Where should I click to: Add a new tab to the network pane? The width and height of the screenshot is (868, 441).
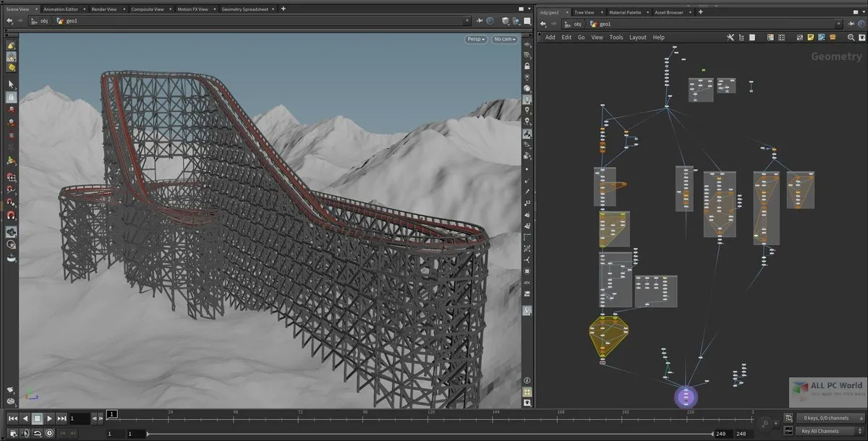699,12
